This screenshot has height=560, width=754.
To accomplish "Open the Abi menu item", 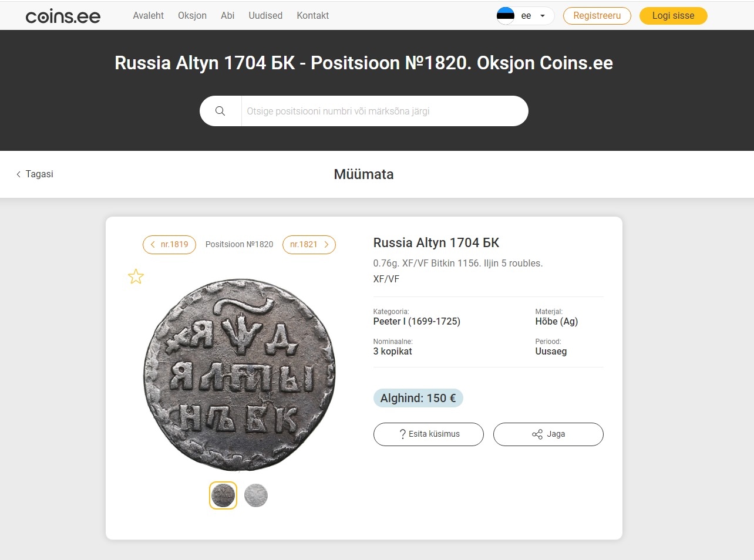I will 227,16.
